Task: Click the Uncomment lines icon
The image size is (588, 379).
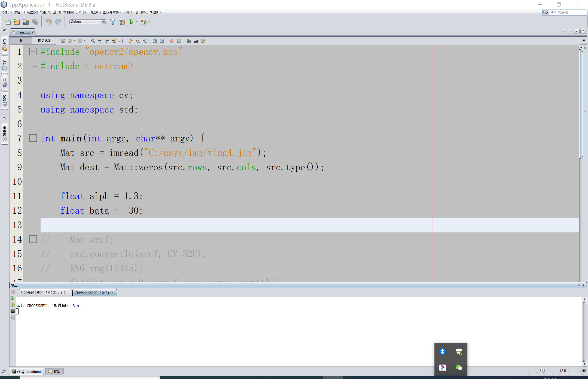Action: [196, 41]
